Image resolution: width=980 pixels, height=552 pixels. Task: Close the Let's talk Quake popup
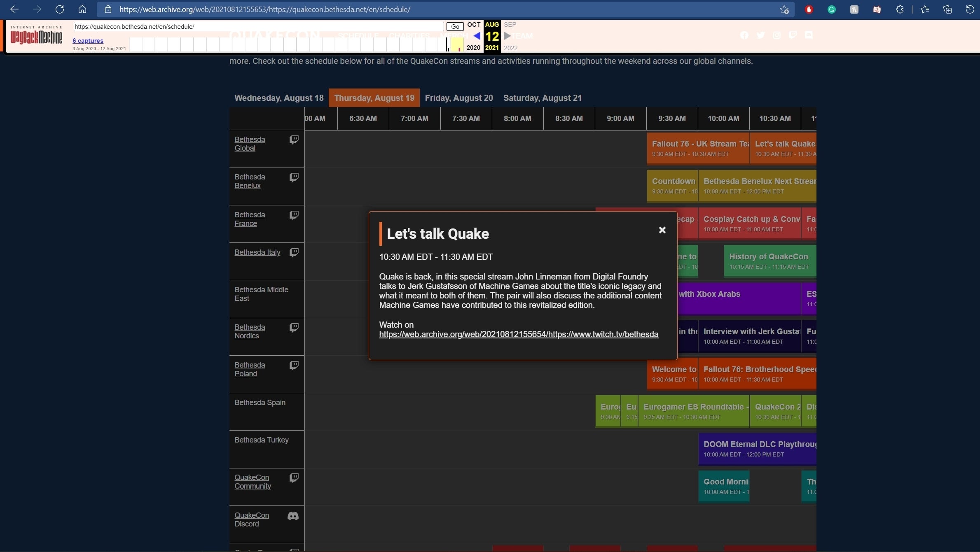tap(662, 230)
